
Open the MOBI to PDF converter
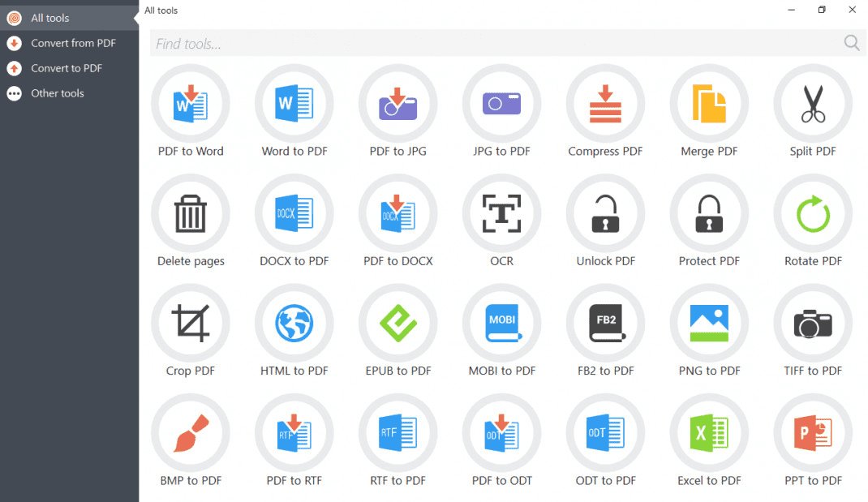tap(501, 324)
